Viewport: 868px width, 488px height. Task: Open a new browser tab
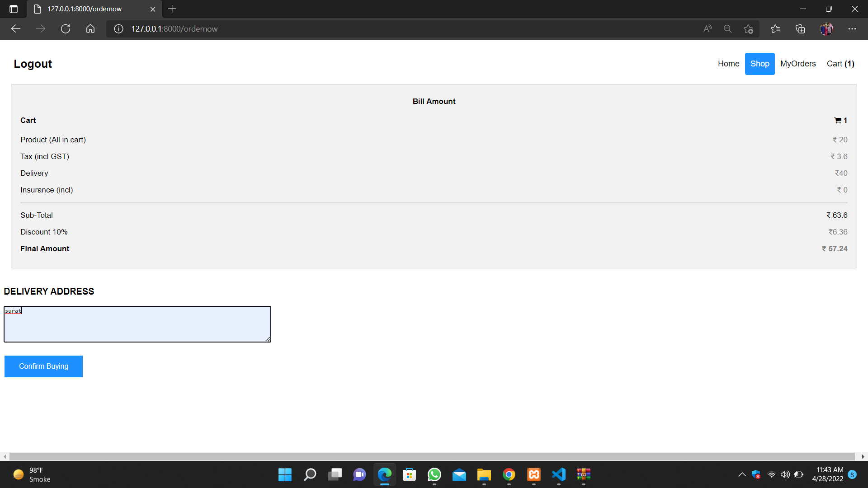coord(172,9)
